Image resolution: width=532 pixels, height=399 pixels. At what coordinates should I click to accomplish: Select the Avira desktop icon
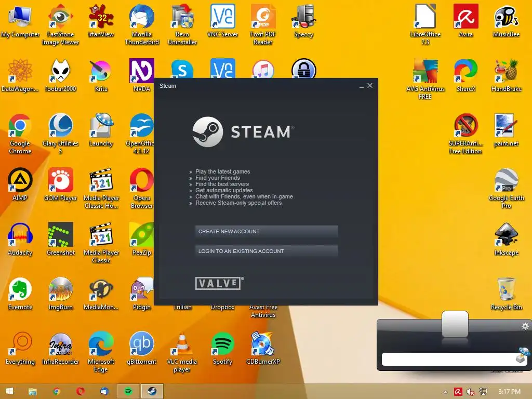pos(466,21)
